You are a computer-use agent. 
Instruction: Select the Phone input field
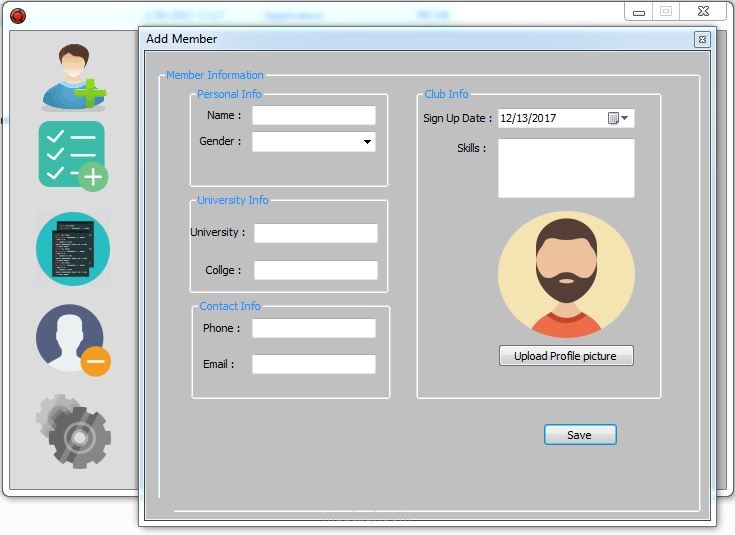(314, 328)
